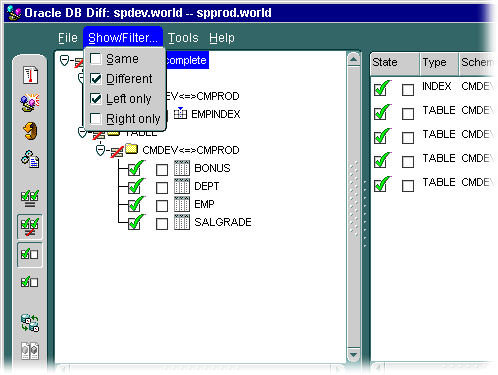Close the Show/Filter... menu
The width and height of the screenshot is (498, 375).
click(123, 38)
